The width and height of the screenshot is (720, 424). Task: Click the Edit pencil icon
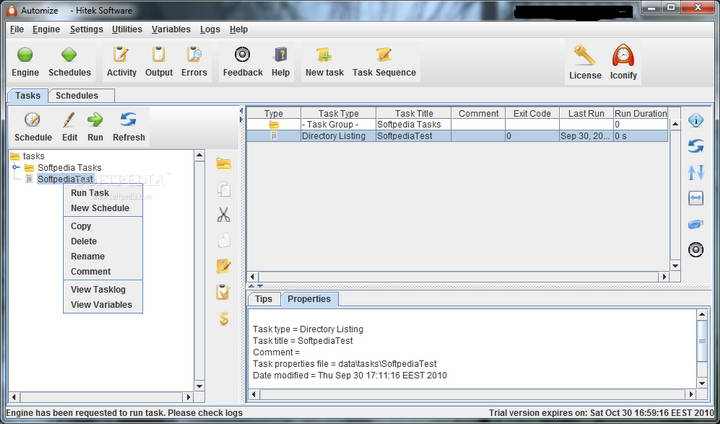pos(69,120)
